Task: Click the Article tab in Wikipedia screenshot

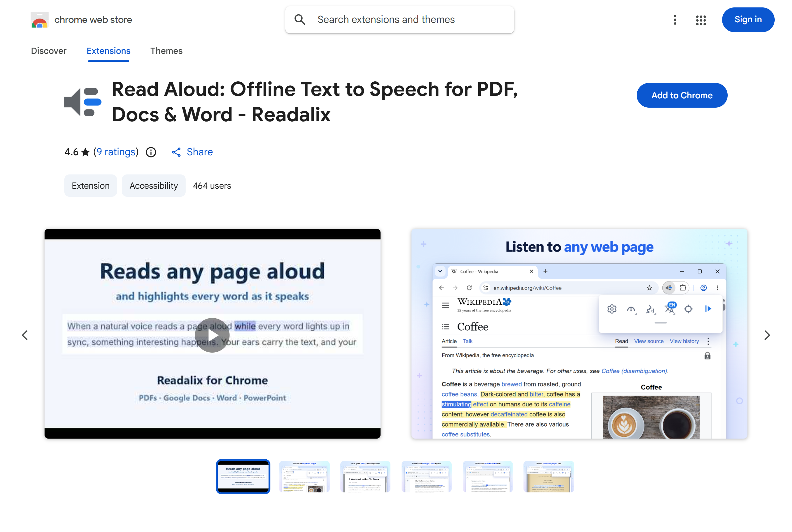Action: [x=449, y=341]
